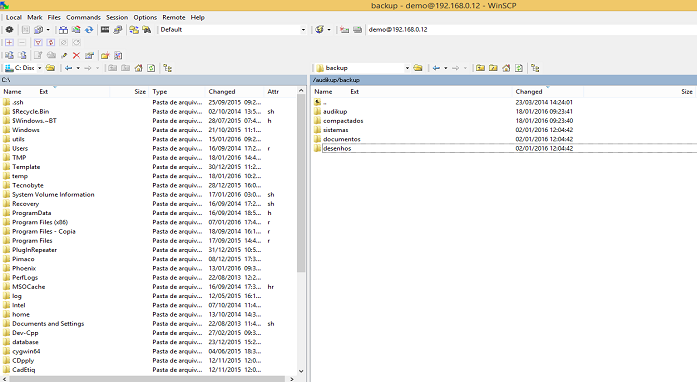Open the Mark menu

point(35,17)
